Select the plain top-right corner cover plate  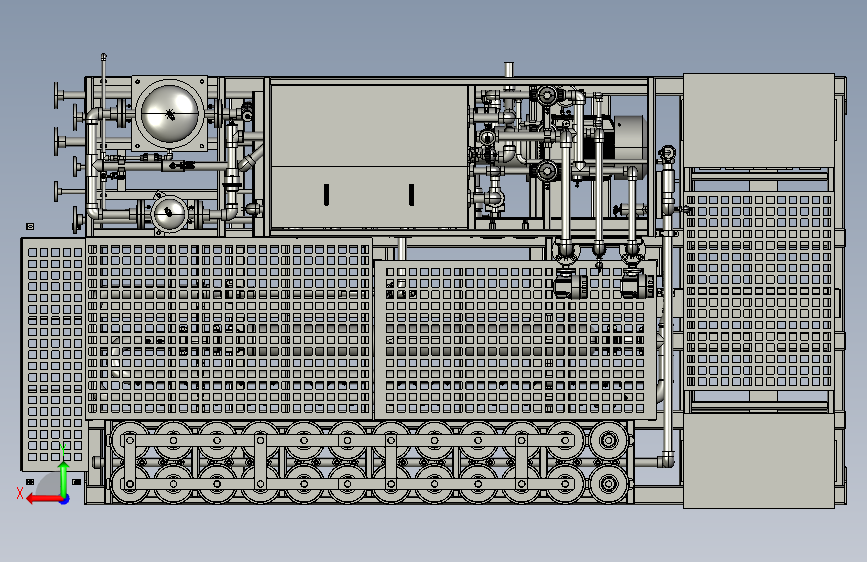click(x=759, y=120)
